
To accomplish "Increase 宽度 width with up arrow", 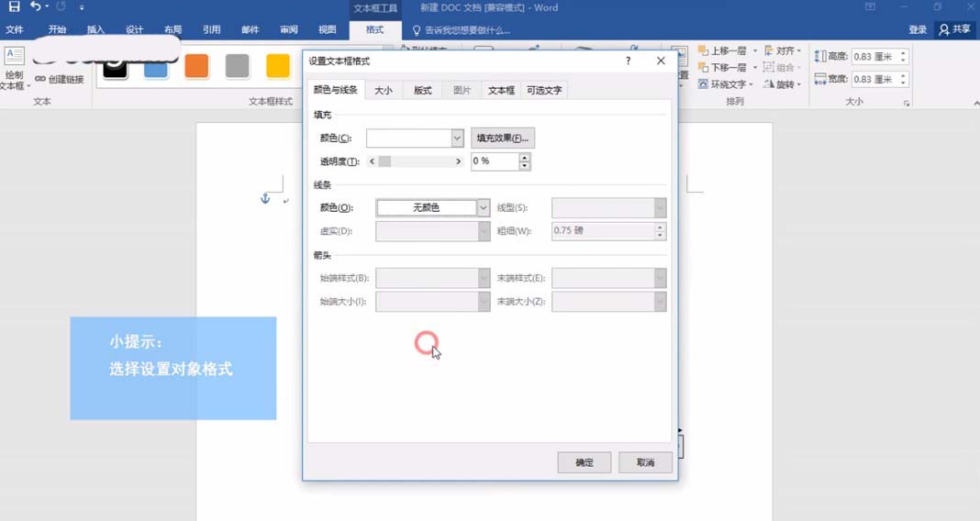I will 903,75.
